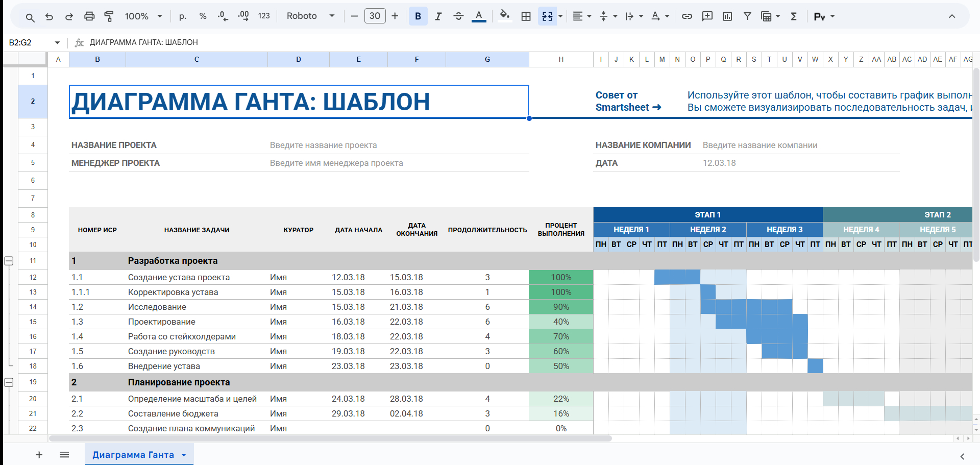Open the all sheets list menu
This screenshot has width=980, height=465.
coord(64,455)
